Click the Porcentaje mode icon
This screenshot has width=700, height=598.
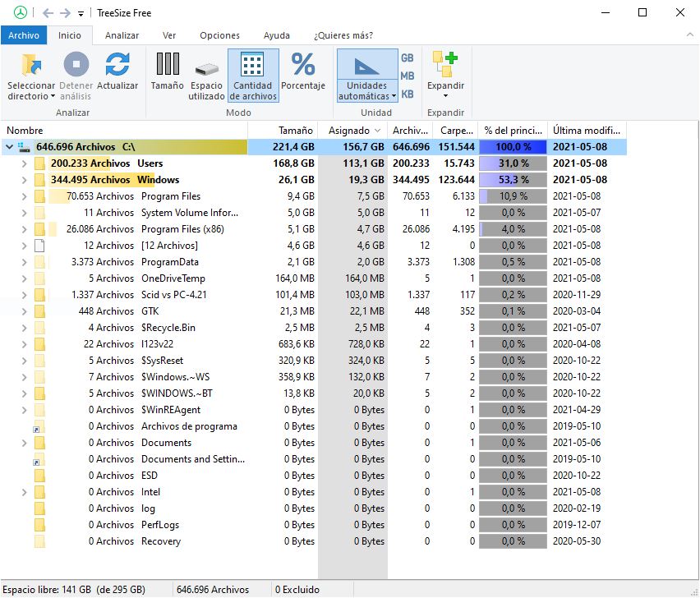click(x=303, y=65)
